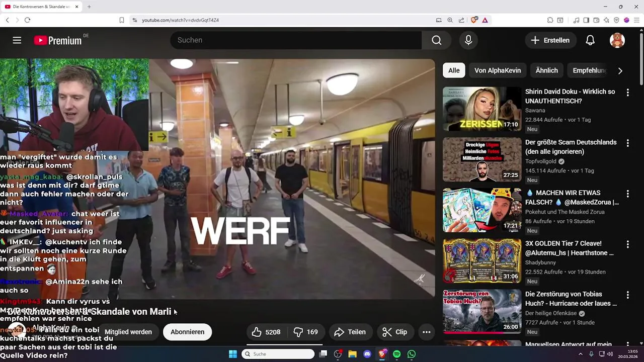
Task: Open Brave Leo AI sparkle icon
Action: point(606,20)
